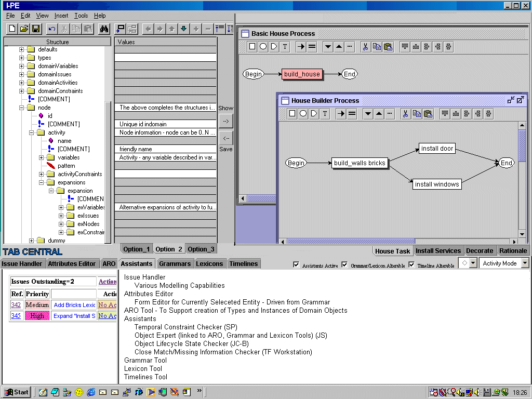The width and height of the screenshot is (532, 399).
Task: Expand the domainVariables tree folder
Action: click(22, 66)
